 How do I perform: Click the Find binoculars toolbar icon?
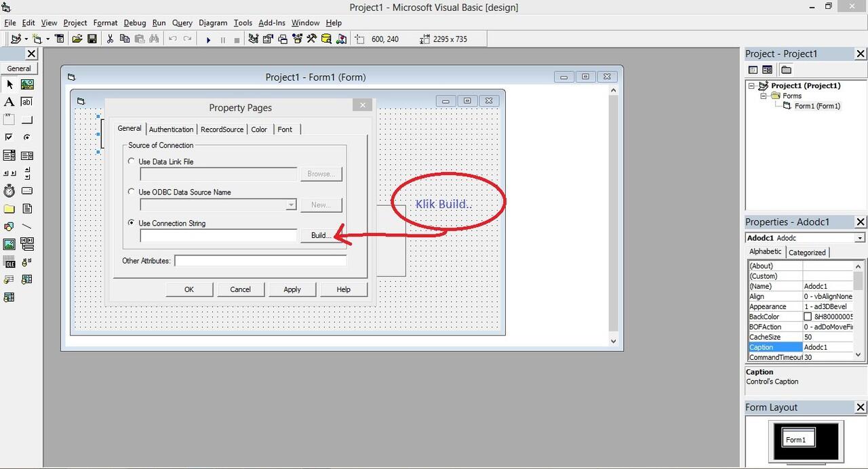pos(155,39)
